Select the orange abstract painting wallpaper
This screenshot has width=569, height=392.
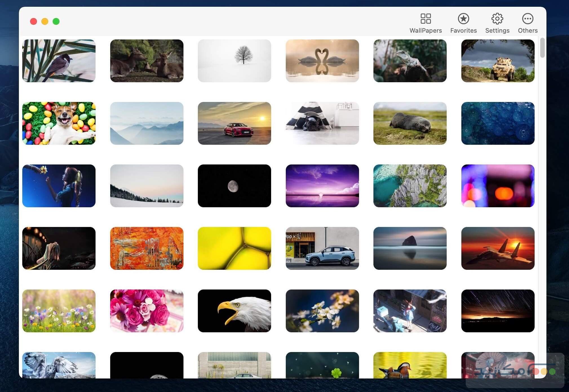(147, 248)
